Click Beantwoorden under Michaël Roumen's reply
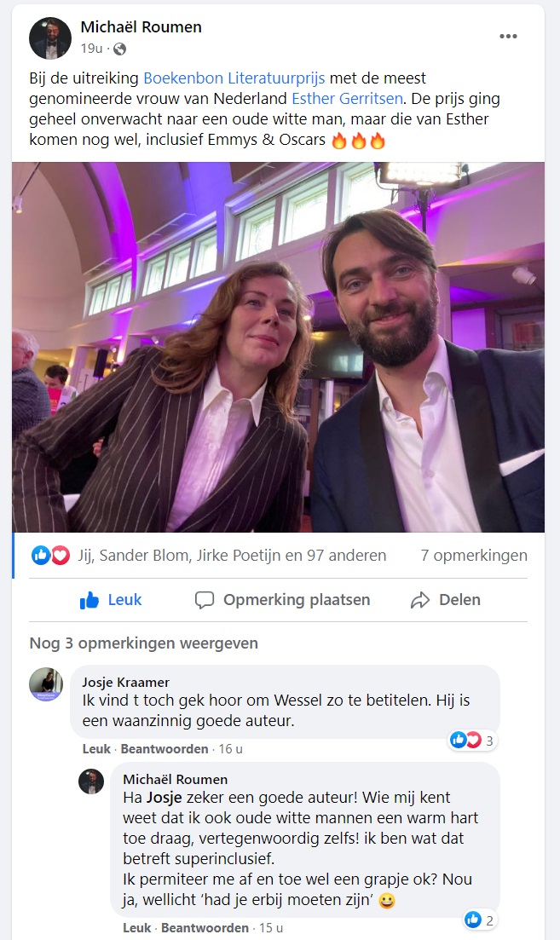Viewport: 560px width, 940px height. (205, 927)
